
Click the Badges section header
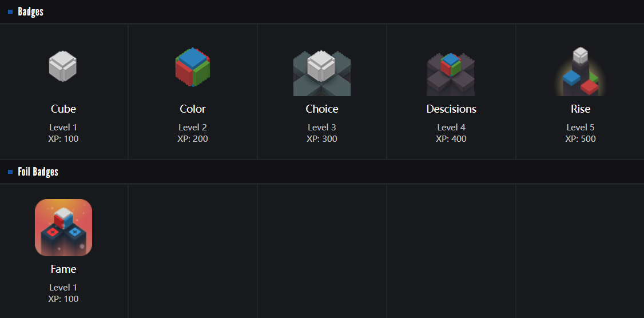pos(30,12)
